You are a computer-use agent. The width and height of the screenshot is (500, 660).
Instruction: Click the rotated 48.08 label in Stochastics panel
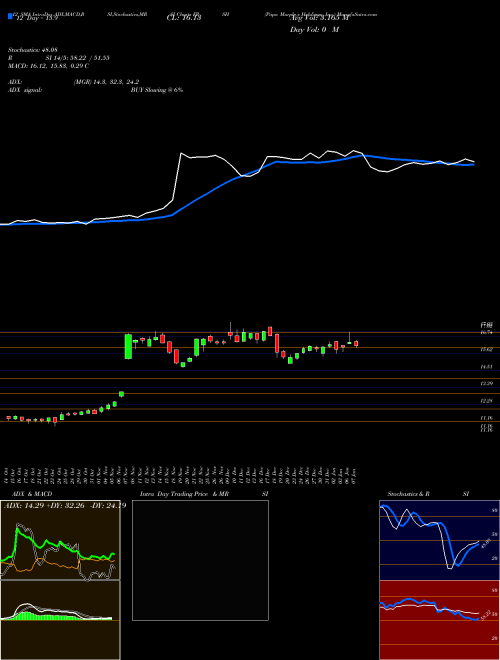pos(486,543)
